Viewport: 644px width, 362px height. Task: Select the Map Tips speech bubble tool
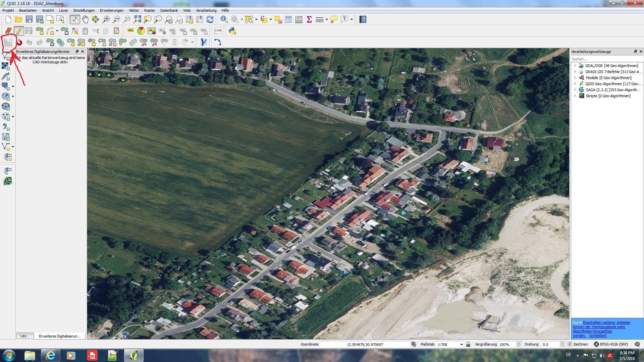tap(334, 19)
